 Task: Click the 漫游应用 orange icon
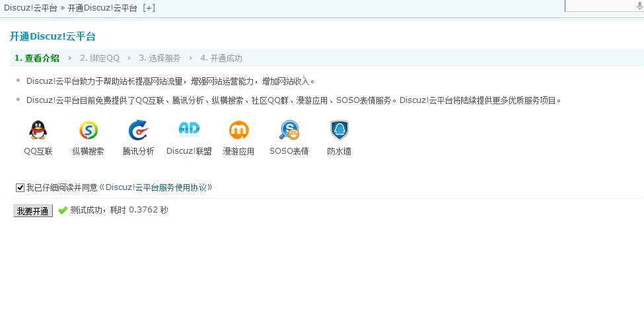coord(239,131)
